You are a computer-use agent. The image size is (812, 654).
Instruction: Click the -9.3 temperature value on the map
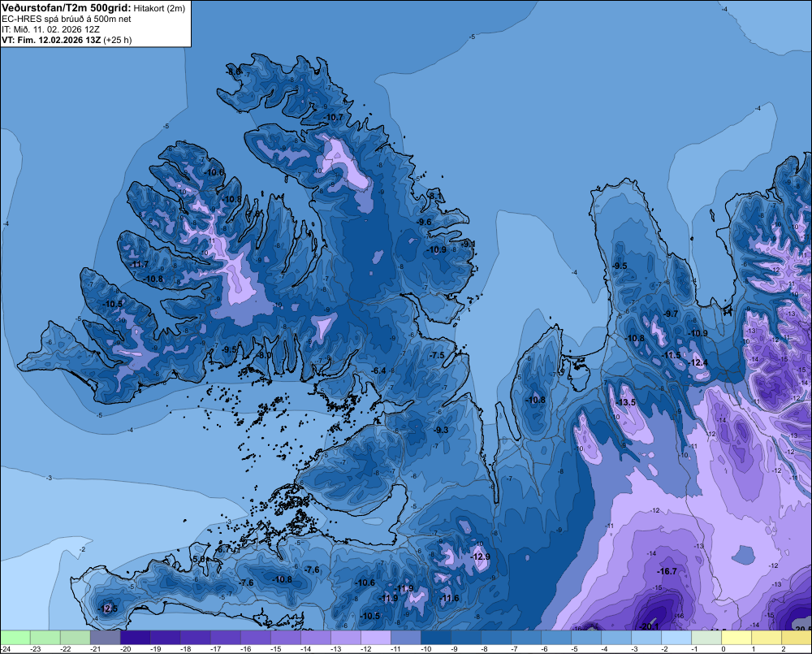[x=441, y=430]
